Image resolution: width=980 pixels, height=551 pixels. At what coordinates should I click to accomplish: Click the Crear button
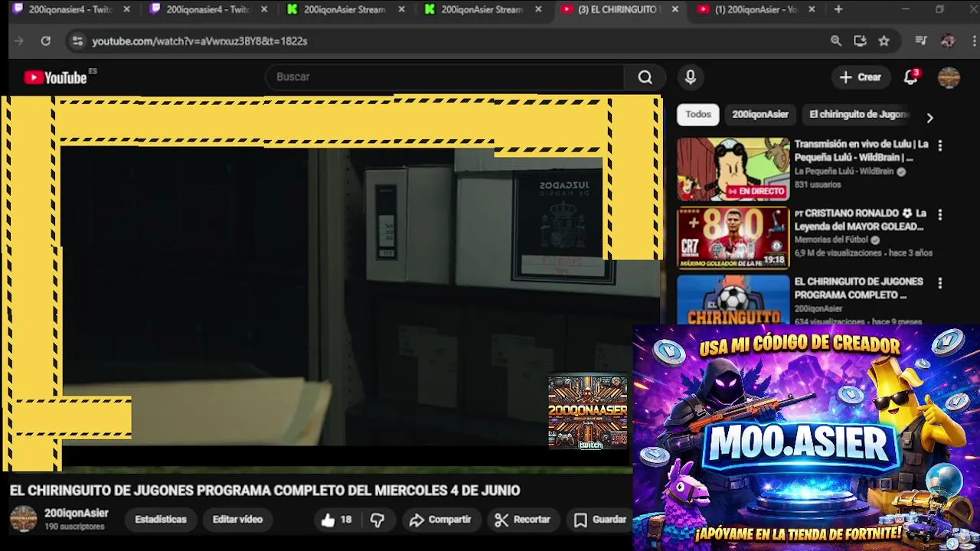click(x=861, y=77)
